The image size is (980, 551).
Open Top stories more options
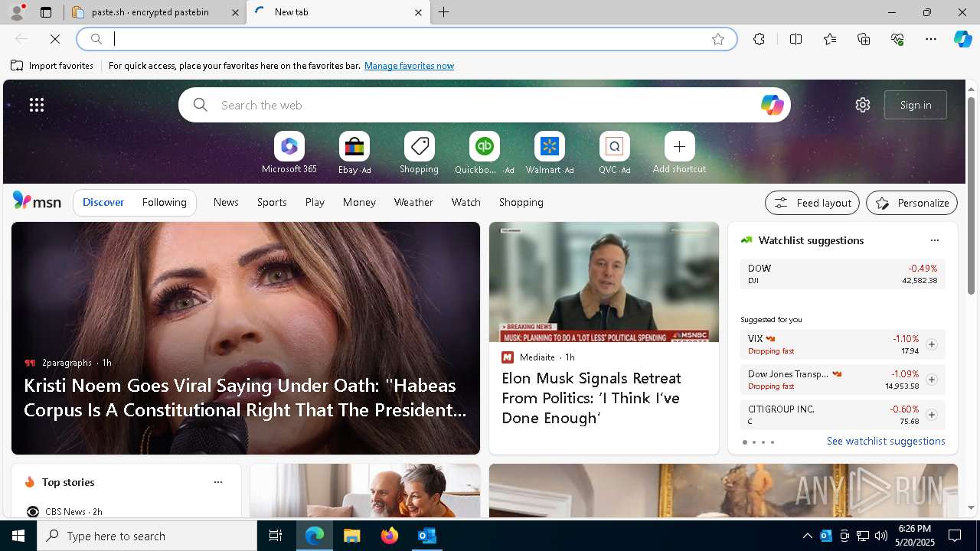(x=218, y=482)
